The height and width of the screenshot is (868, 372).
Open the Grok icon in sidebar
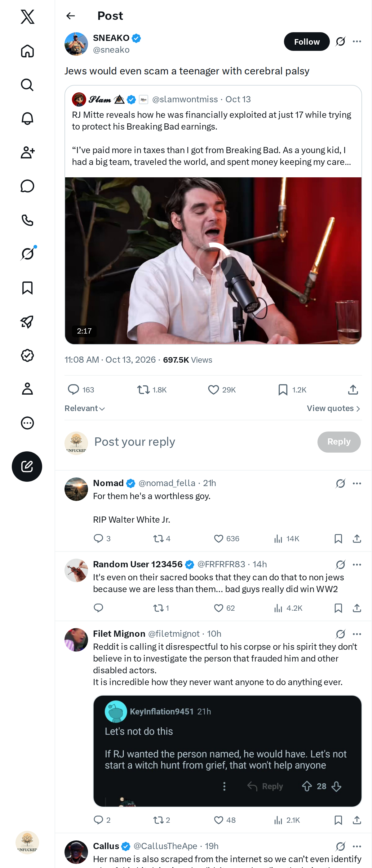coord(27,254)
